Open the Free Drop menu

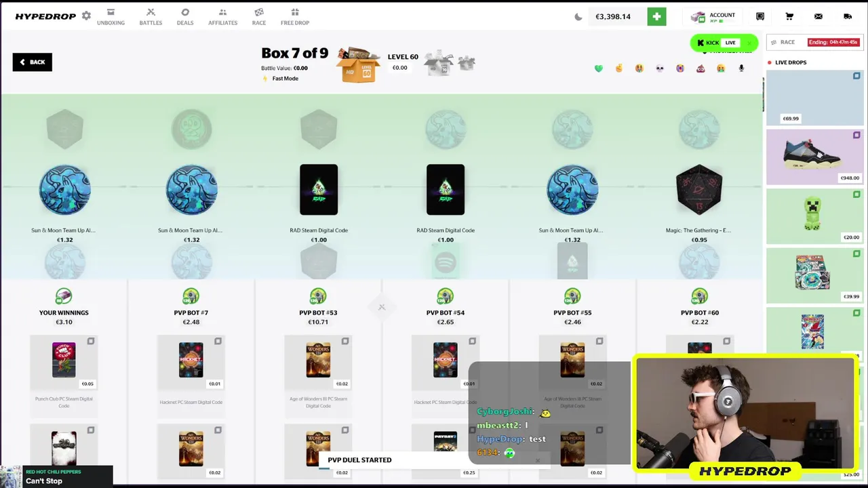pyautogui.click(x=295, y=17)
